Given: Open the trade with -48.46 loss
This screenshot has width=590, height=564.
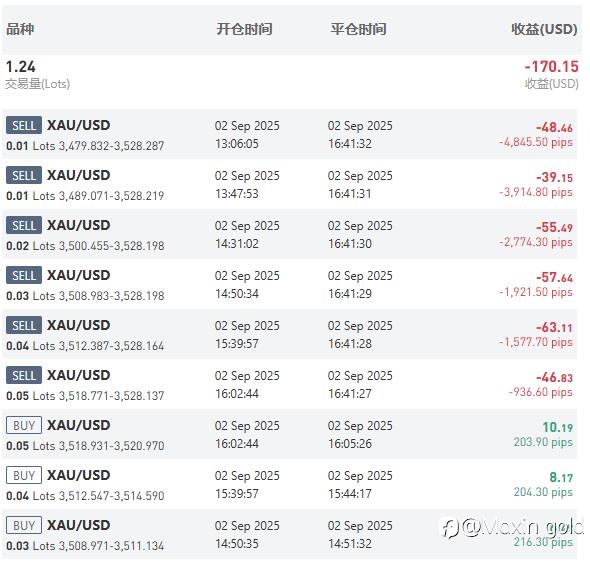Looking at the screenshot, I should 289,134.
